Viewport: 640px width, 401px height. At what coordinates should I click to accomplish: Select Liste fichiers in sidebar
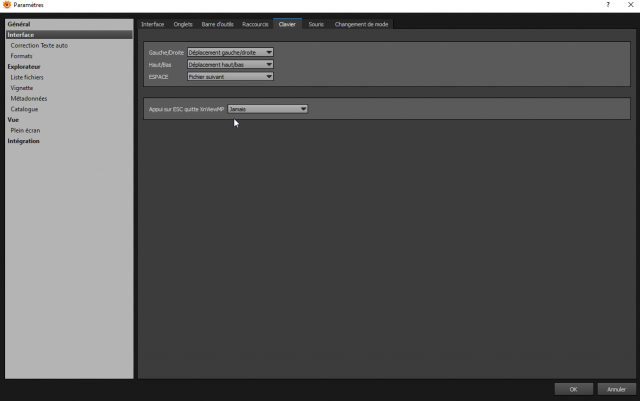pos(27,77)
